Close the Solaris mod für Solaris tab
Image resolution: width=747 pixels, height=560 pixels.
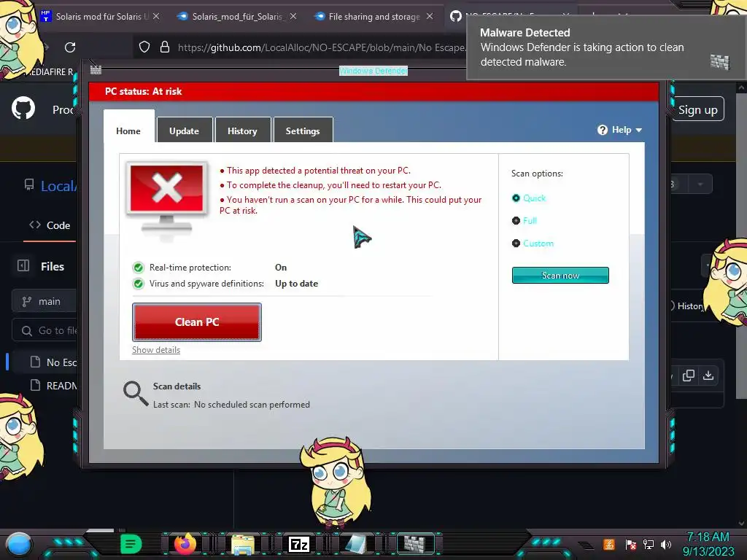click(x=156, y=16)
